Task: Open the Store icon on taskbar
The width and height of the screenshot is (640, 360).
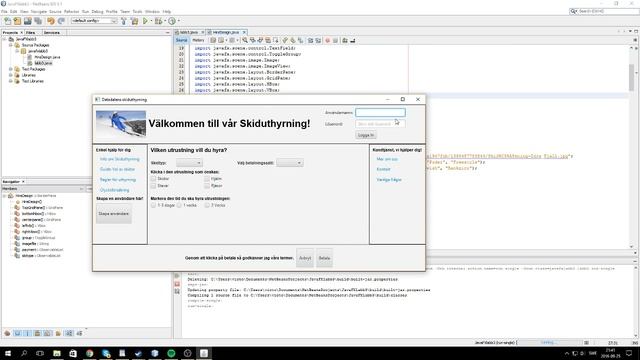Action: coord(73,353)
